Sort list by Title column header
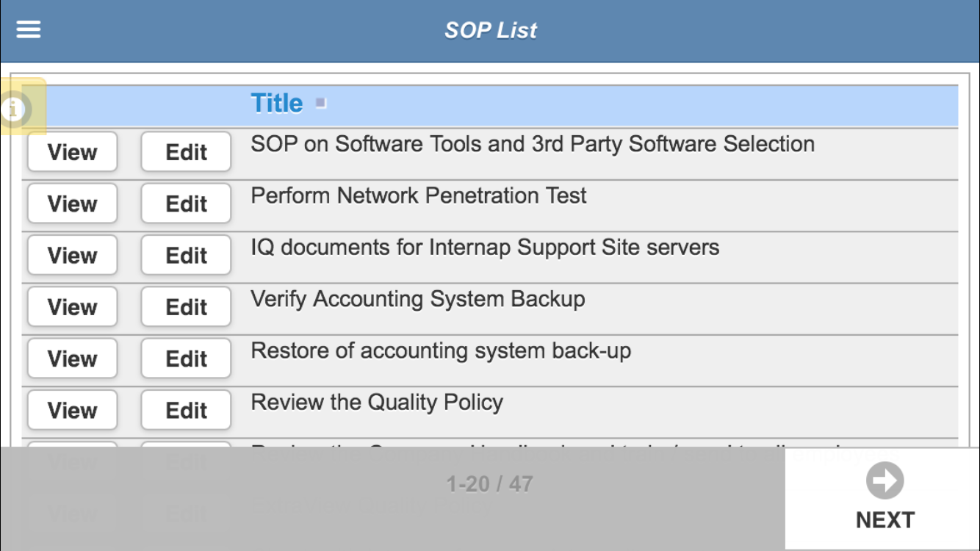Viewport: 980px width, 551px height. click(277, 104)
